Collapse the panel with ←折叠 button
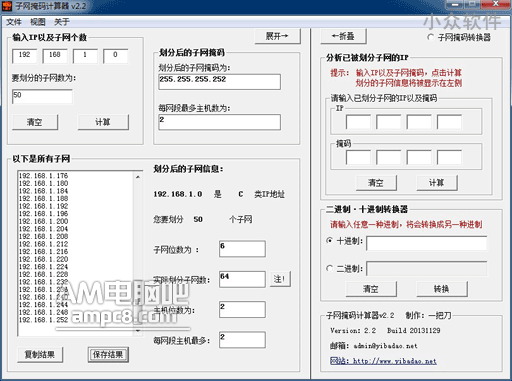Screen dimensions: 512x381 (343, 36)
